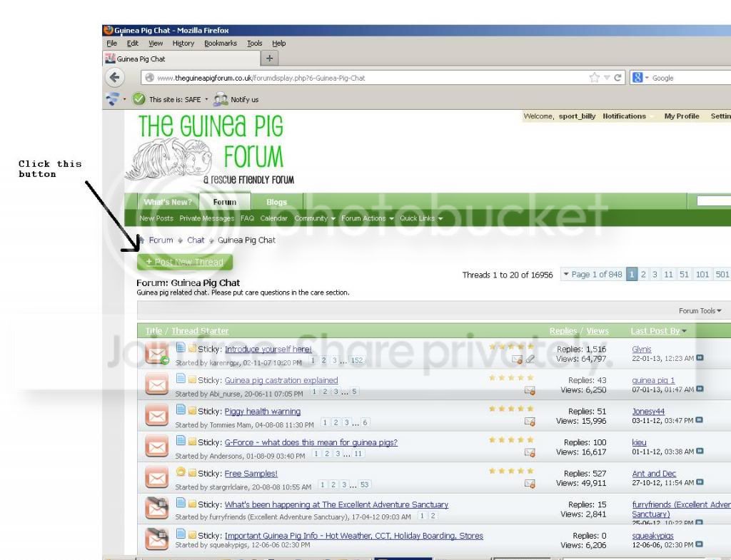The width and height of the screenshot is (731, 560).
Task: Open dropdown next to This site is SAFE
Action: tap(206, 99)
